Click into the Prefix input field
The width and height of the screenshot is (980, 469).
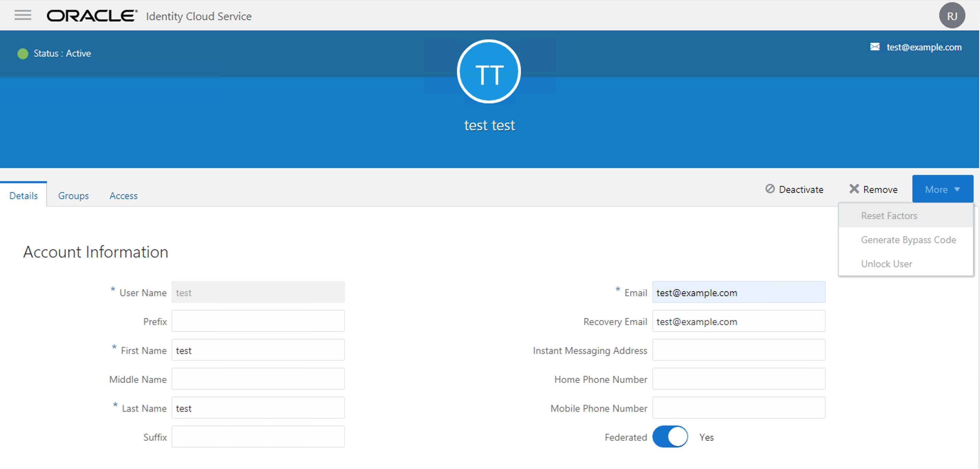coord(258,321)
